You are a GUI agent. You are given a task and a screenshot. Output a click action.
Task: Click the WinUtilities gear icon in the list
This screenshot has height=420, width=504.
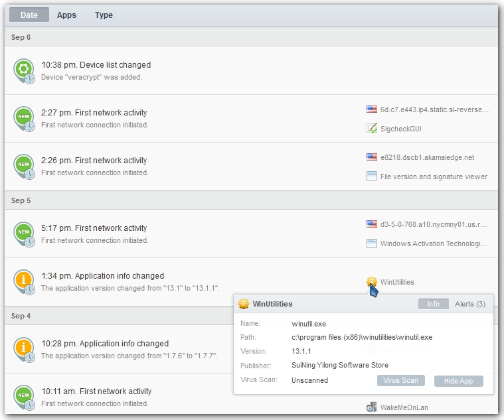[372, 282]
